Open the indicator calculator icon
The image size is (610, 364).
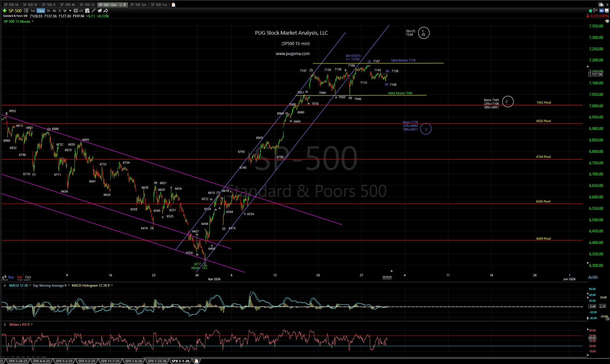(87, 11)
